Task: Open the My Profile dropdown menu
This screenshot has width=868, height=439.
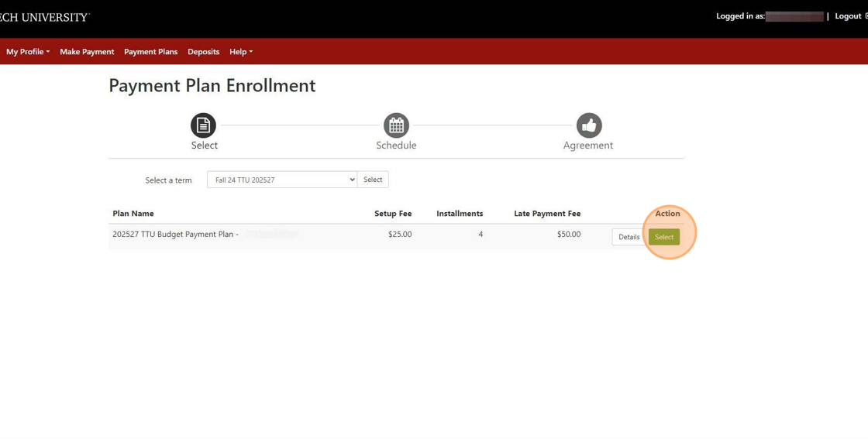Action: (x=28, y=51)
